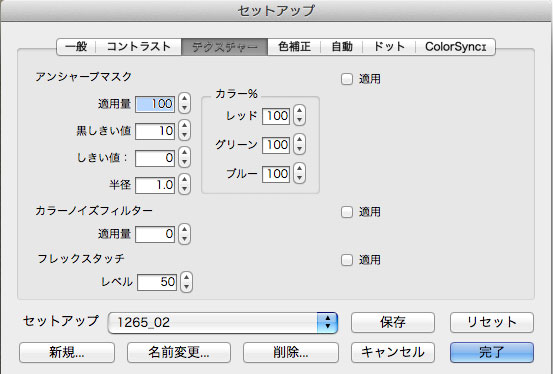Enable 適用 for カラーノイズフィルター
553x374 pixels.
coord(347,212)
